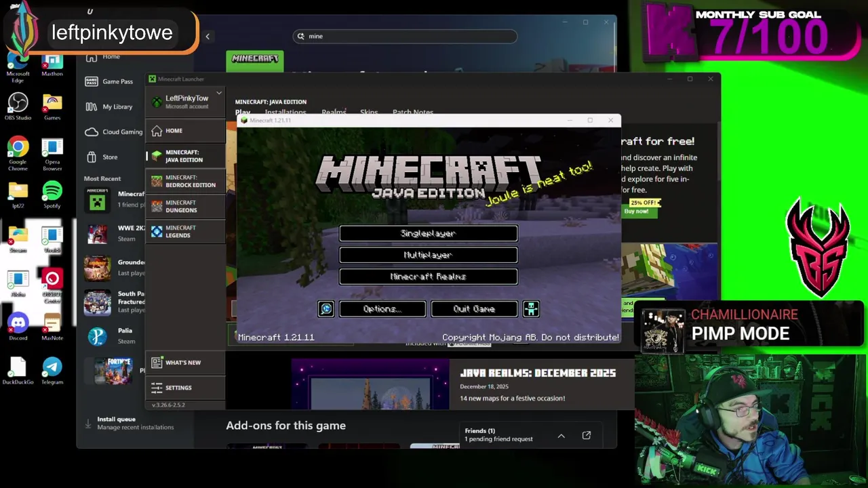Launch OBS Studio from the desktop
Screen dimensions: 868x488
(18, 106)
